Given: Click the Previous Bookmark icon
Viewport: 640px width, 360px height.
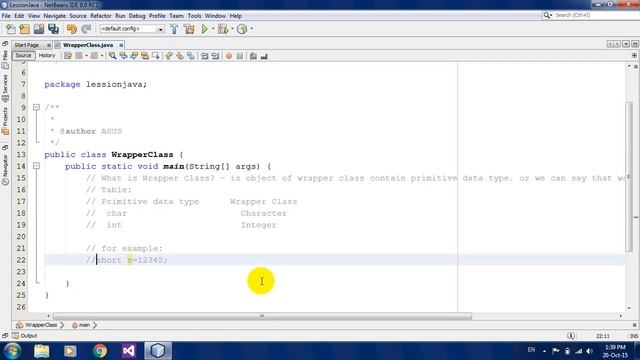Looking at the screenshot, I should tap(169, 56).
